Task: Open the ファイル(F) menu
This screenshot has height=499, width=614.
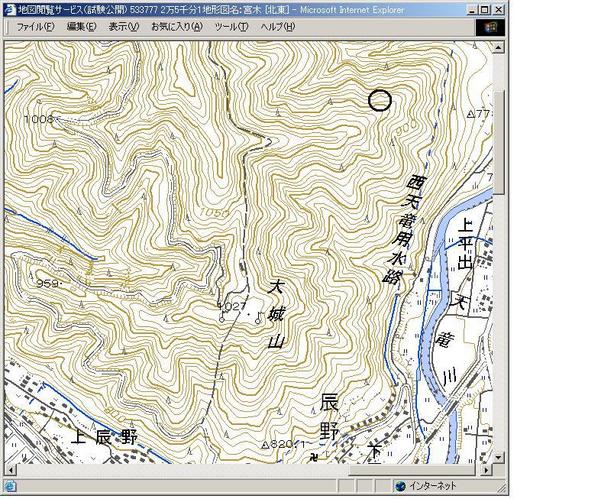Action: pos(35,27)
